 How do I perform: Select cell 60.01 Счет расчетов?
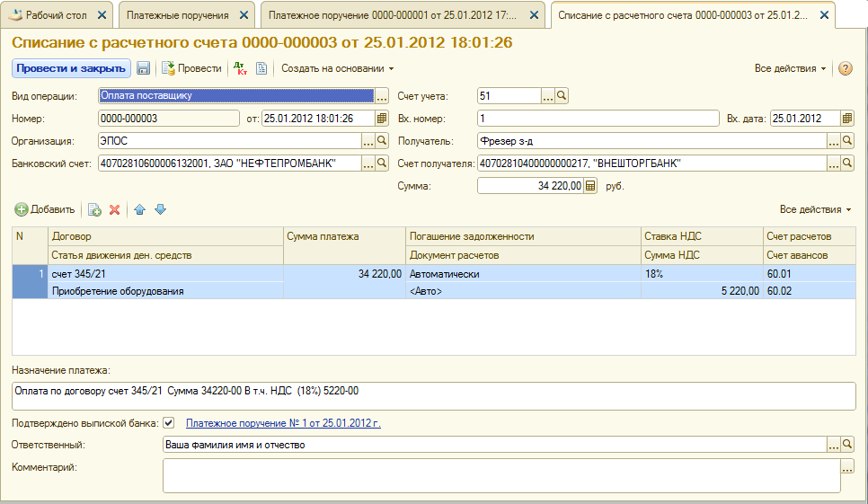810,274
